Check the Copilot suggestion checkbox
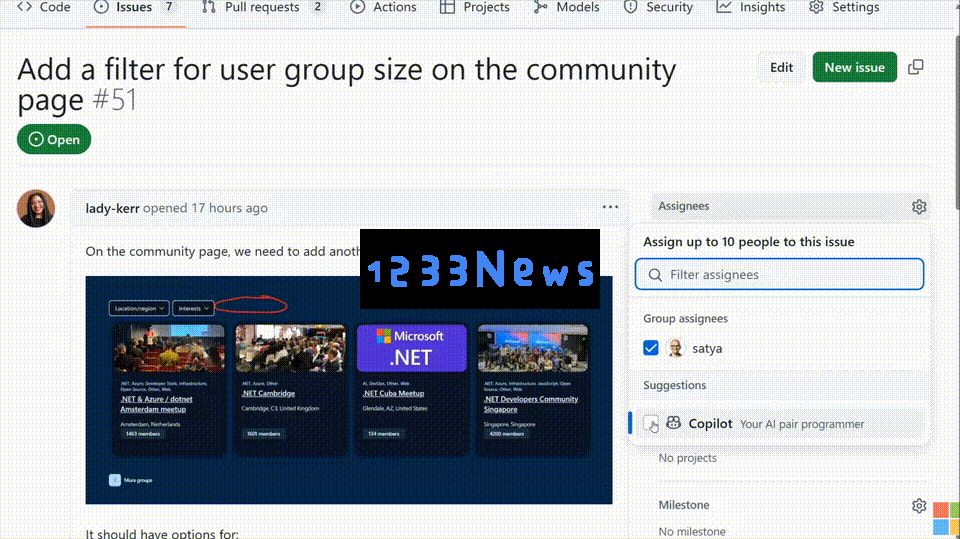Screen dimensions: 960x539 [x=651, y=423]
